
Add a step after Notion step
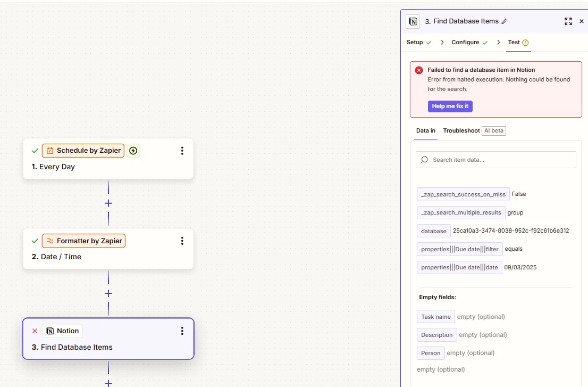tap(108, 383)
